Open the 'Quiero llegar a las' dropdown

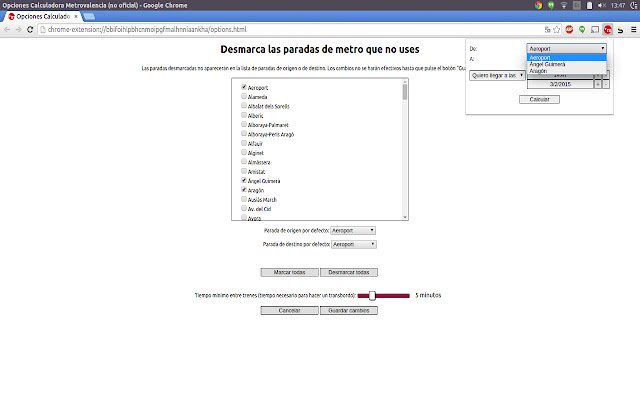tap(497, 76)
